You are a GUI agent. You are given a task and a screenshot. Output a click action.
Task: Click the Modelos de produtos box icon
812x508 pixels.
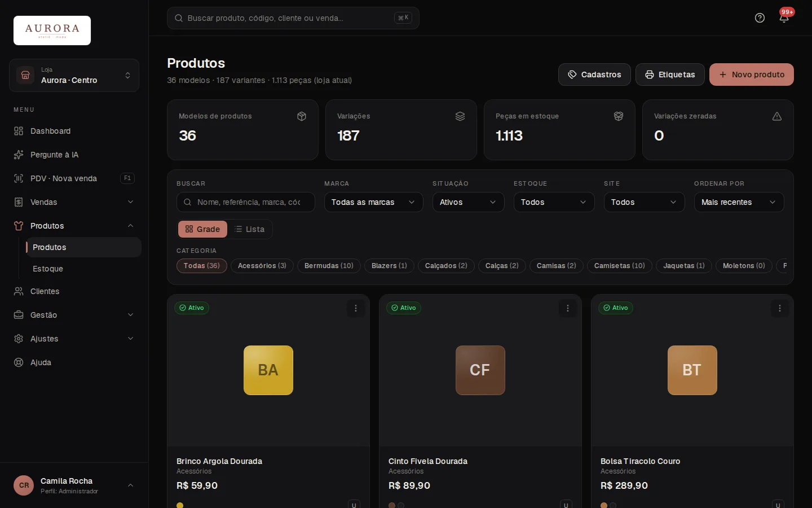302,116
